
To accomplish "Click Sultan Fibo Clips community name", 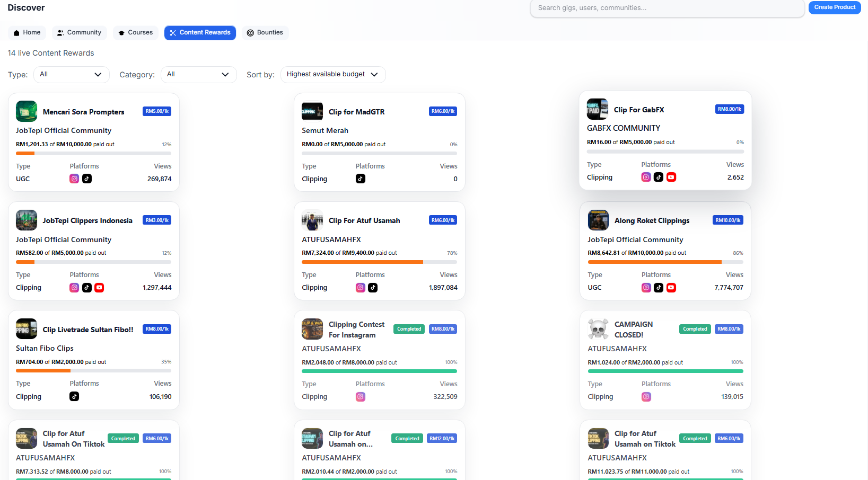I will [x=45, y=348].
